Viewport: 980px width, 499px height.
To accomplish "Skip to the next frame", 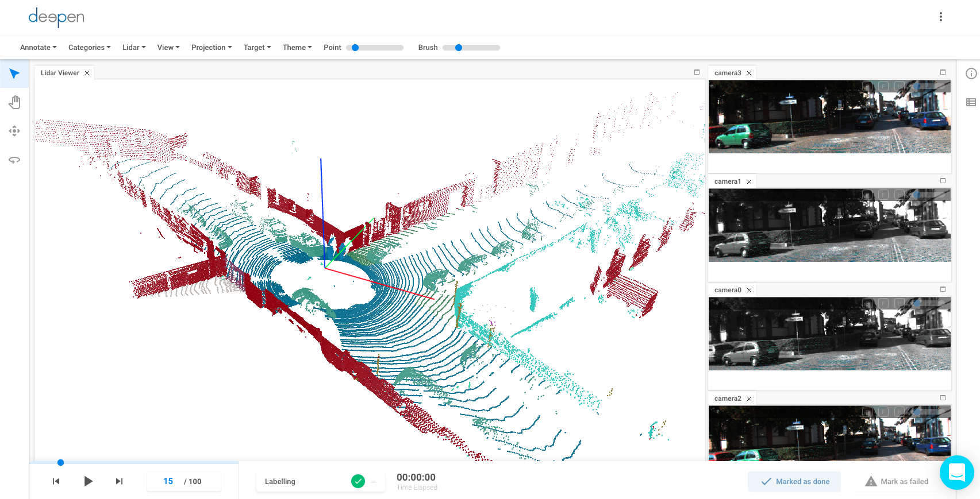I will click(119, 481).
